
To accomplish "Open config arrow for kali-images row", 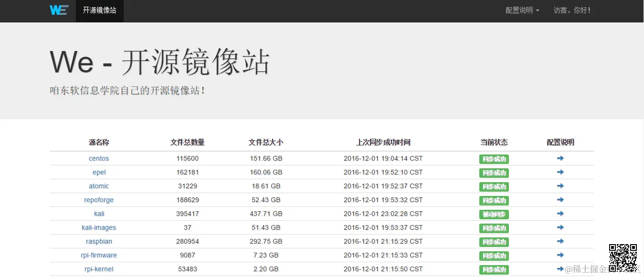I will point(560,227).
